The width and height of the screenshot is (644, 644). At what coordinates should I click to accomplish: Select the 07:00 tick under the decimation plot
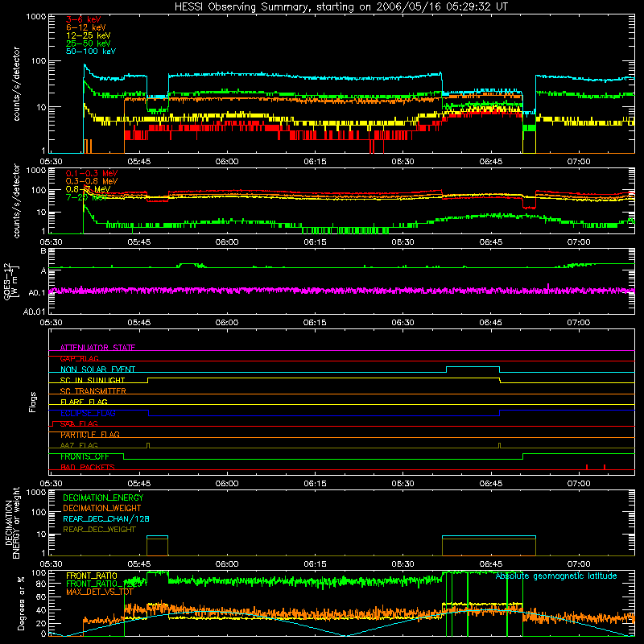(578, 564)
